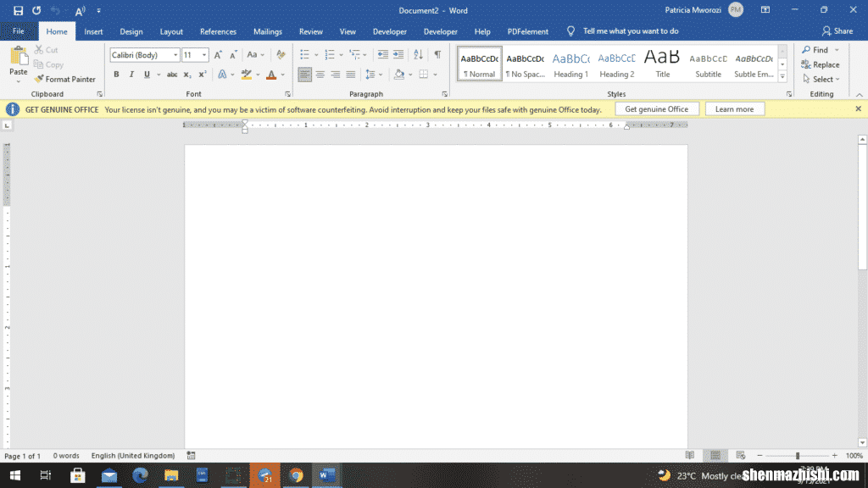Switch to the Layout tab

click(171, 31)
